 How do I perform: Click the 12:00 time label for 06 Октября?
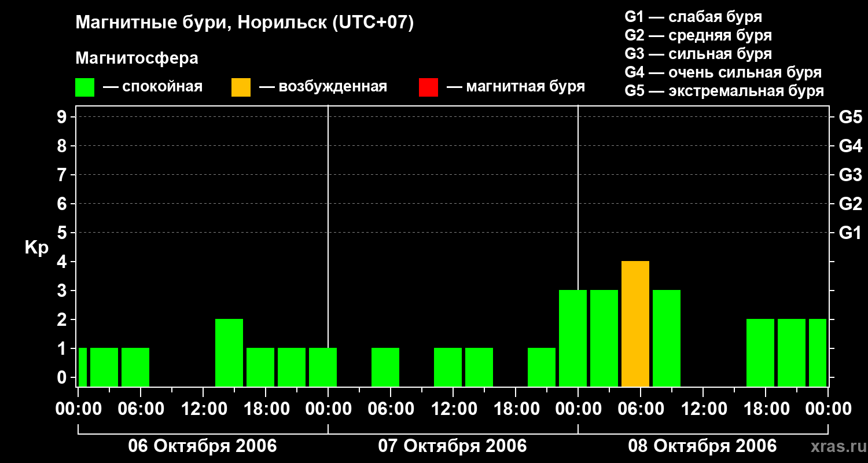point(203,409)
